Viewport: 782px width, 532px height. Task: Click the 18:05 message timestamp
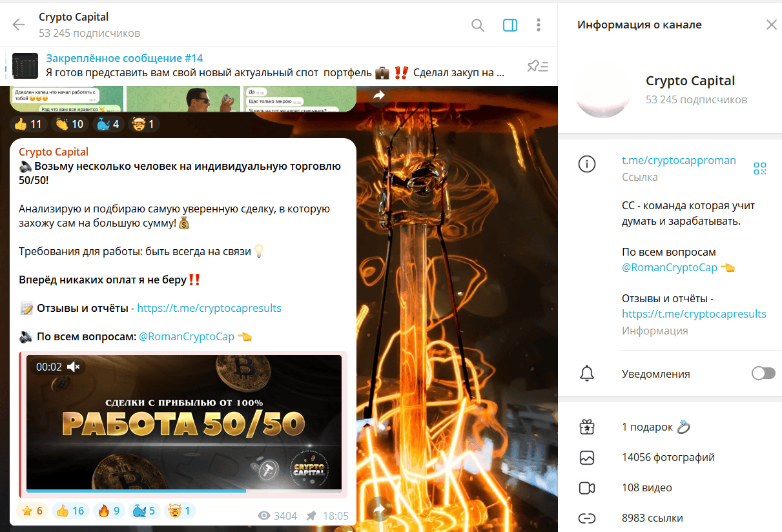click(336, 516)
